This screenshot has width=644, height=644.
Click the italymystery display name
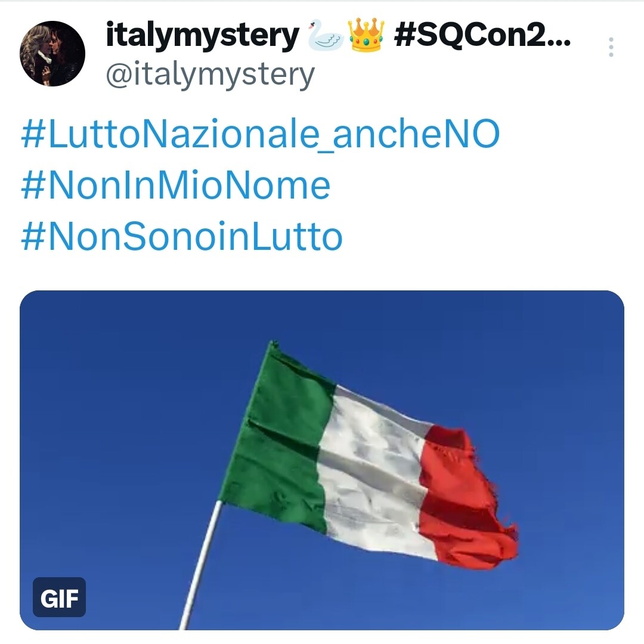pyautogui.click(x=203, y=36)
